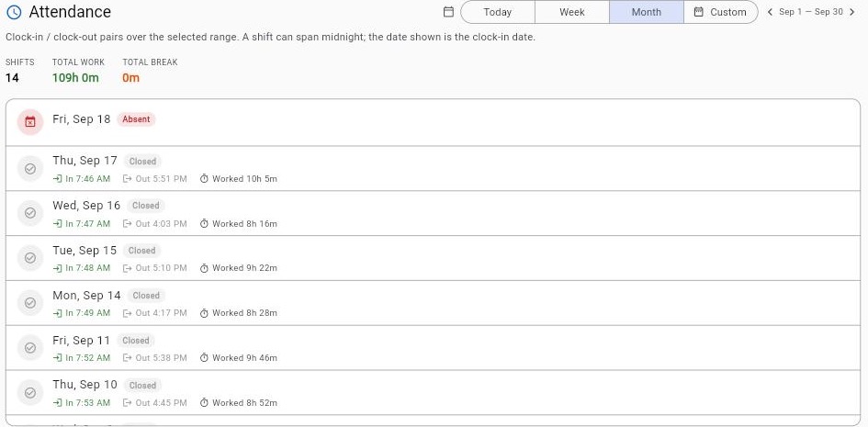
Task: Click the clock-in arrow icon at 7:47 AM
Action: (57, 223)
